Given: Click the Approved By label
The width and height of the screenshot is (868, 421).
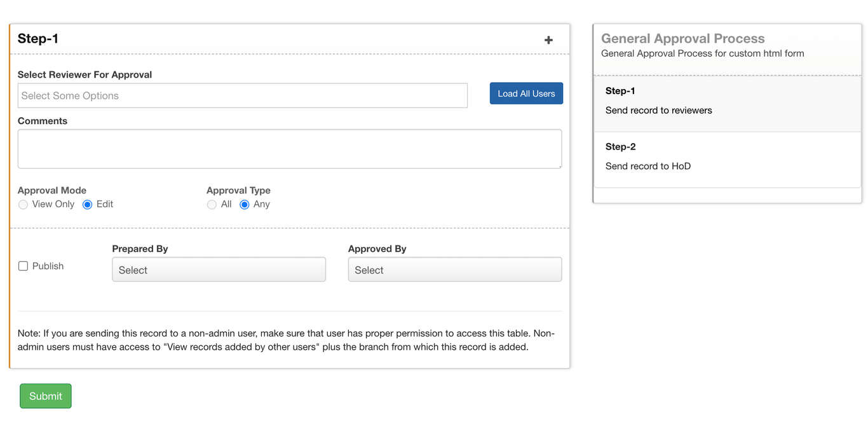Looking at the screenshot, I should tap(377, 249).
